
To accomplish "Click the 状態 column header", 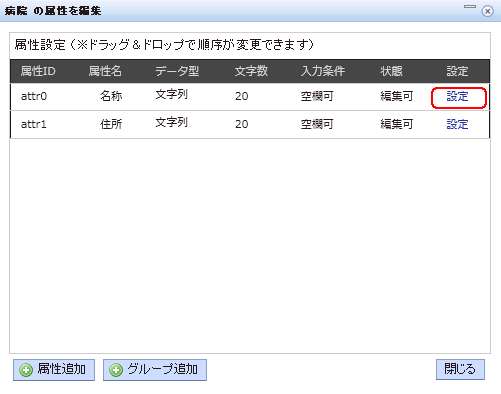I will pos(392,71).
